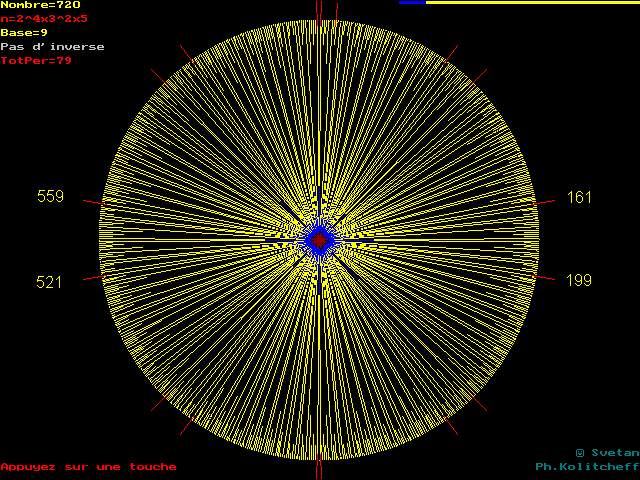Click the red tick mark beside label 559
The height and width of the screenshot is (480, 640).
[92, 203]
